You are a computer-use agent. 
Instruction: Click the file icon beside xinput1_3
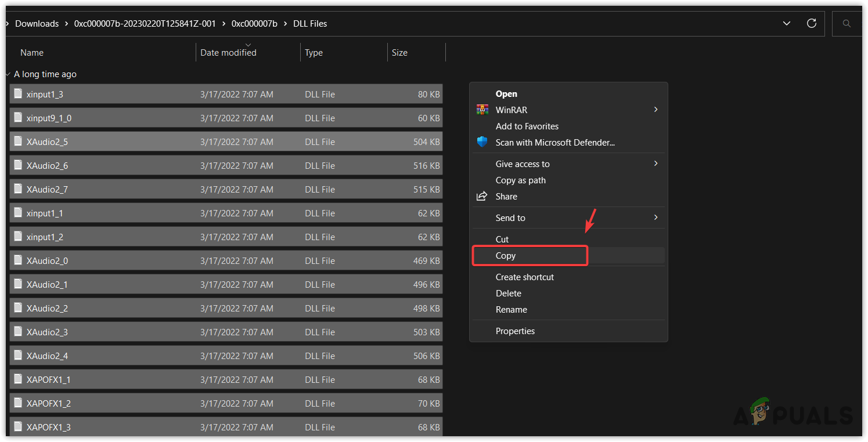[17, 93]
